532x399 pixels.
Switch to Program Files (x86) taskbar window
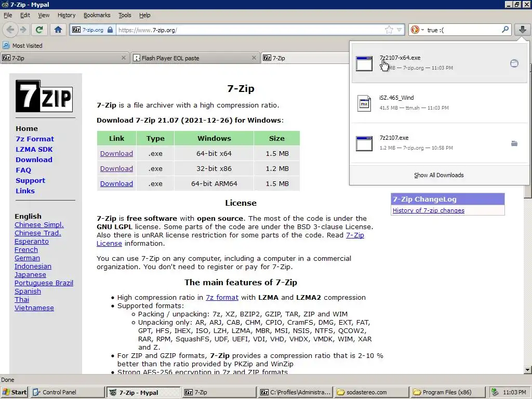447,392
